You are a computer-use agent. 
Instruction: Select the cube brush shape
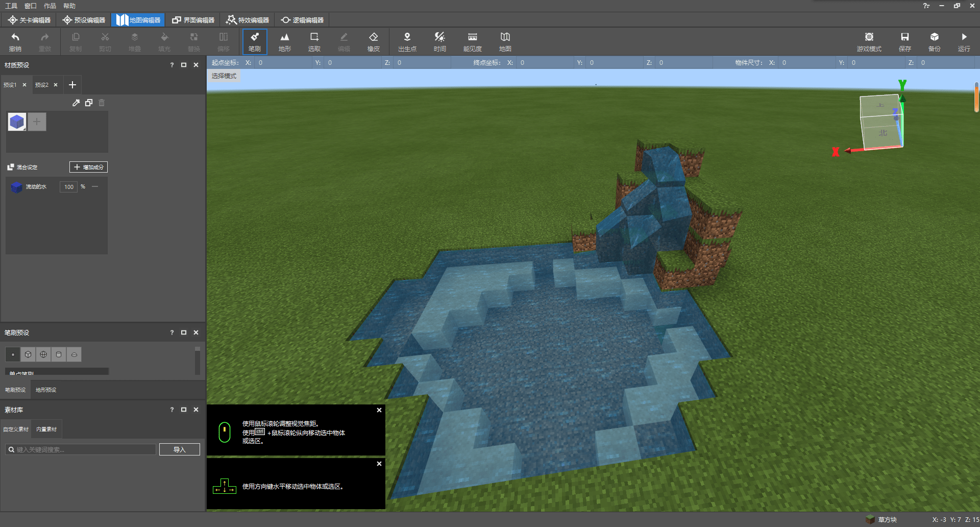click(x=28, y=354)
